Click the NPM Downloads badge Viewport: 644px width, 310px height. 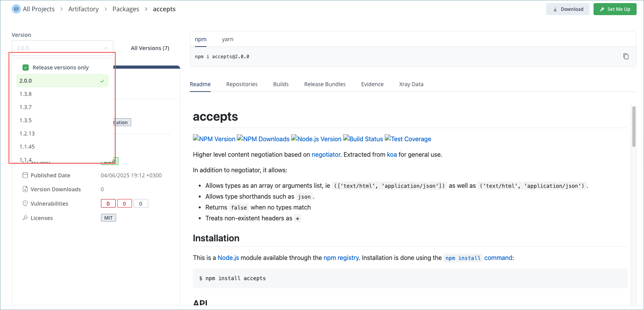point(263,139)
